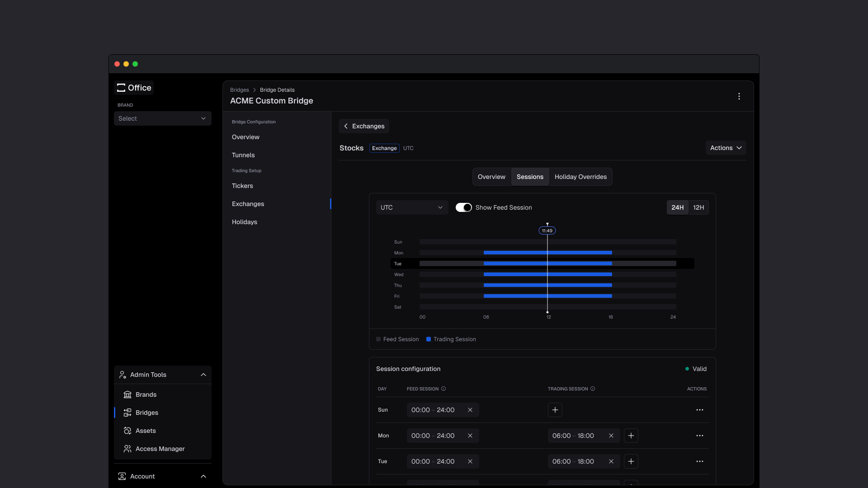Viewport: 868px width, 488px height.
Task: Open the Tuesday row actions menu
Action: click(x=700, y=461)
